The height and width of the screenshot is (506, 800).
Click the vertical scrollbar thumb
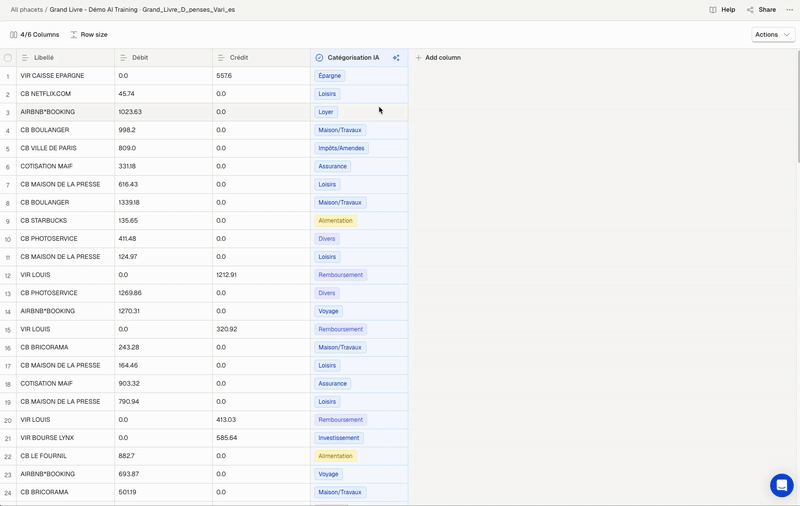tap(797, 107)
